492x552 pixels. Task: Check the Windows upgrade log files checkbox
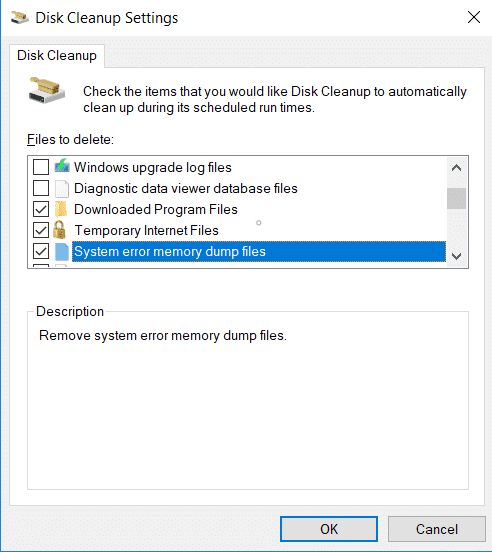41,167
